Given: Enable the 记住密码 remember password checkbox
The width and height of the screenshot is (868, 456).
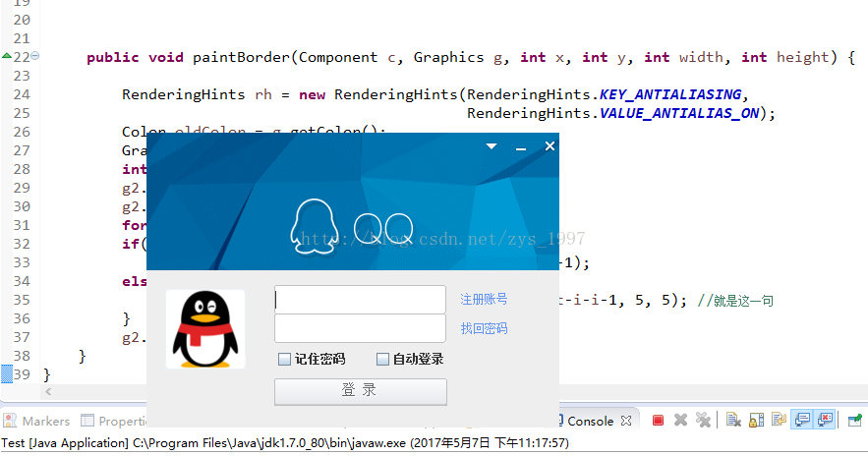Looking at the screenshot, I should [x=284, y=359].
